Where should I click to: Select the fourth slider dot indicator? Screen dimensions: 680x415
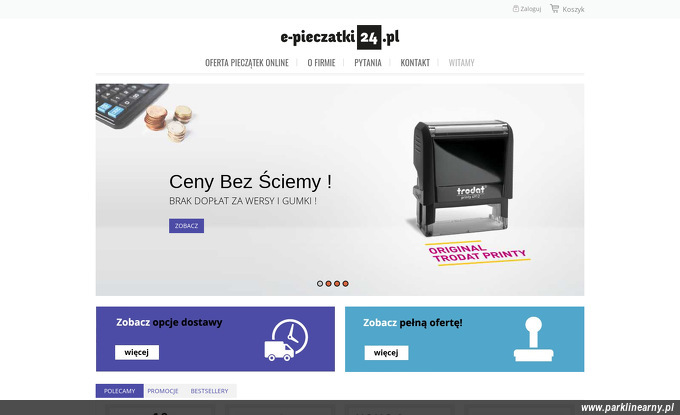(346, 284)
